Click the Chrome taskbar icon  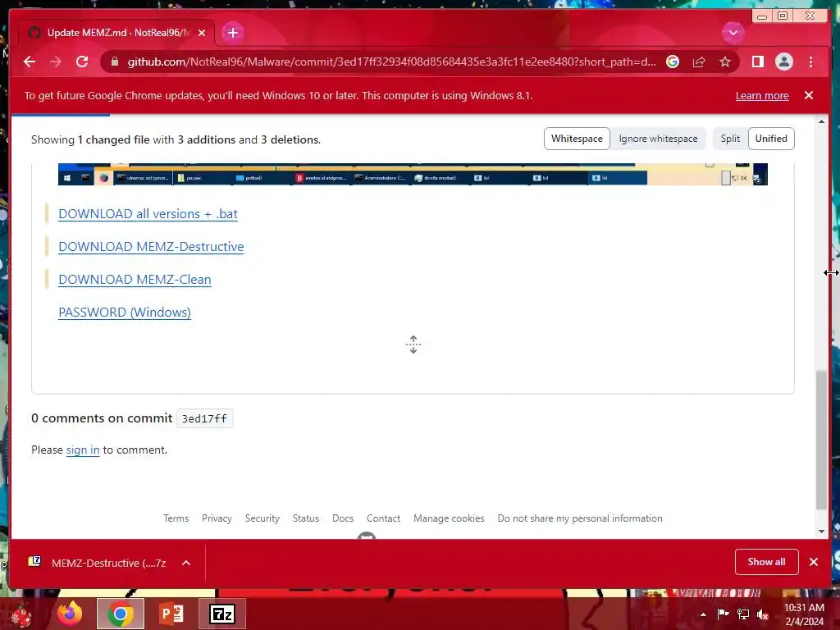[121, 614]
